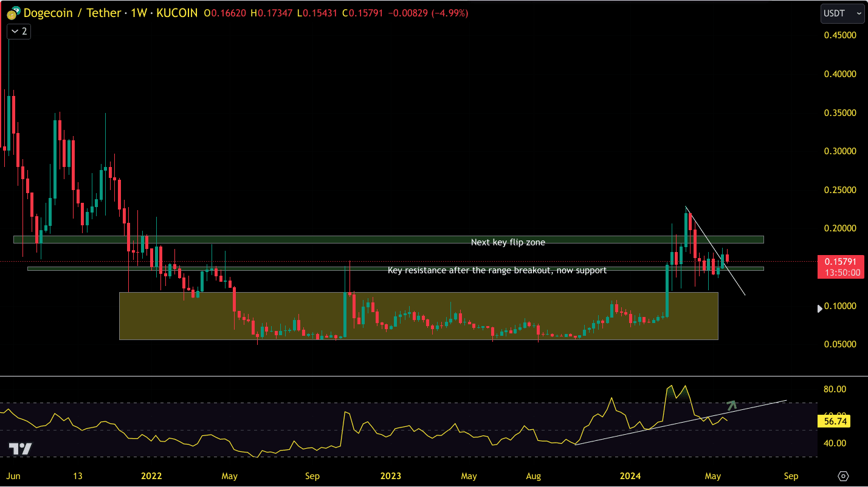Open the chart settings gear icon
Viewport: 868px width, 487px height.
843,475
